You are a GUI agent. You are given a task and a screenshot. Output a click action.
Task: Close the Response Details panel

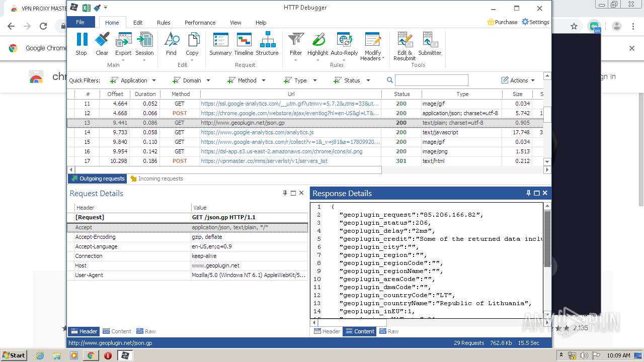click(545, 193)
